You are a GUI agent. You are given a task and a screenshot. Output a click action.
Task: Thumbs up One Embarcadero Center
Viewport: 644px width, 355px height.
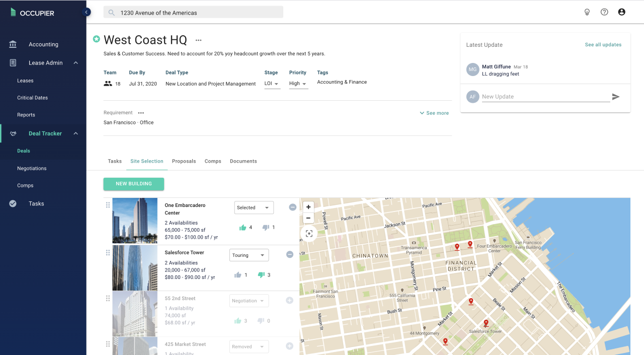pos(243,228)
